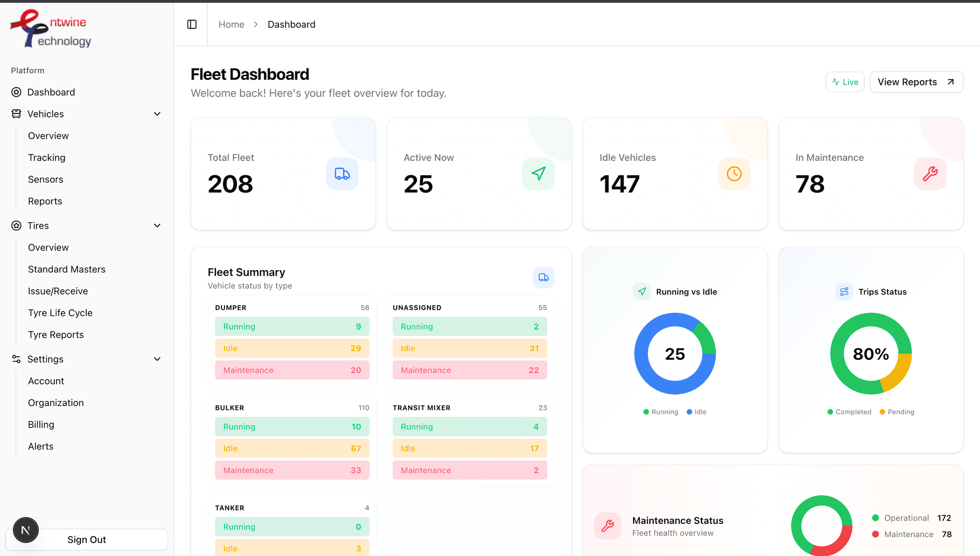
Task: Click the Maintenance Status donut chart
Action: tap(822, 526)
